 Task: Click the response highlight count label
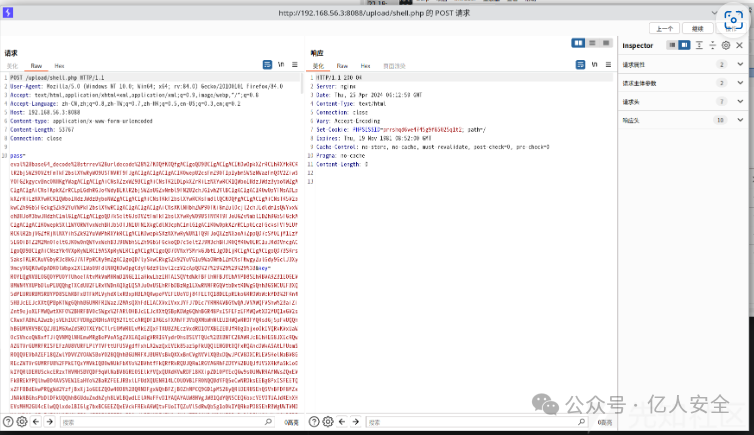(x=604, y=422)
